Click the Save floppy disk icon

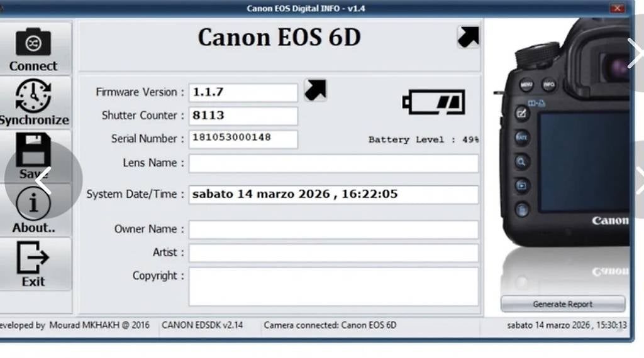(33, 149)
